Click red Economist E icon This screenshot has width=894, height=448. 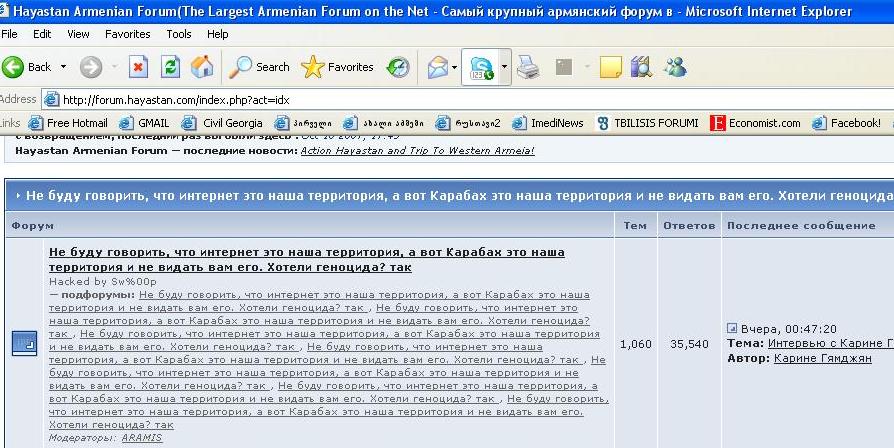[x=717, y=123]
